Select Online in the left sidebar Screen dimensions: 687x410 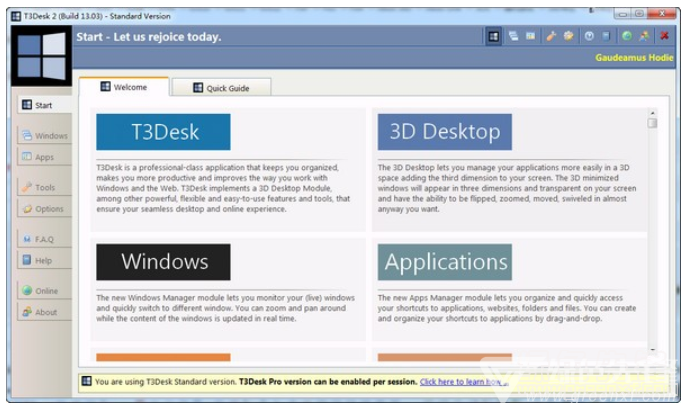point(44,290)
